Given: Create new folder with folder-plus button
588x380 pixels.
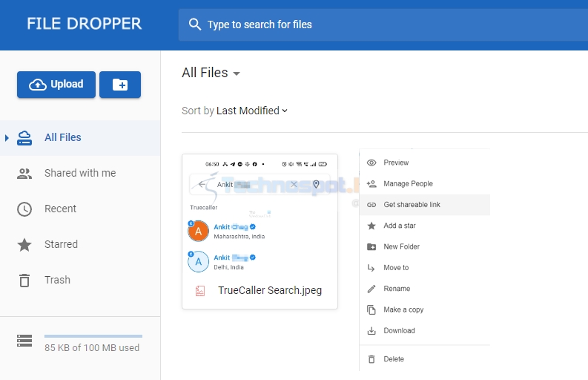Looking at the screenshot, I should tap(120, 85).
